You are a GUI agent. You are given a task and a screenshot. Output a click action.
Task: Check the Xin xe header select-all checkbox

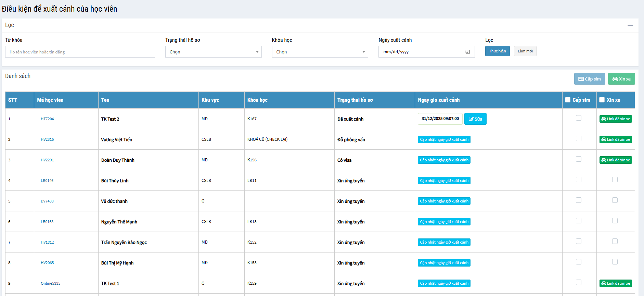click(x=602, y=100)
